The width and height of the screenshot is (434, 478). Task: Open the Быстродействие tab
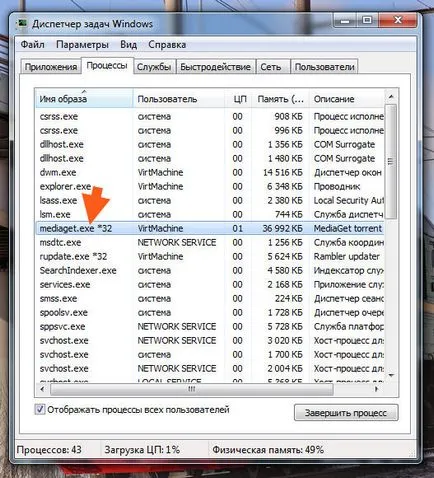point(215,67)
